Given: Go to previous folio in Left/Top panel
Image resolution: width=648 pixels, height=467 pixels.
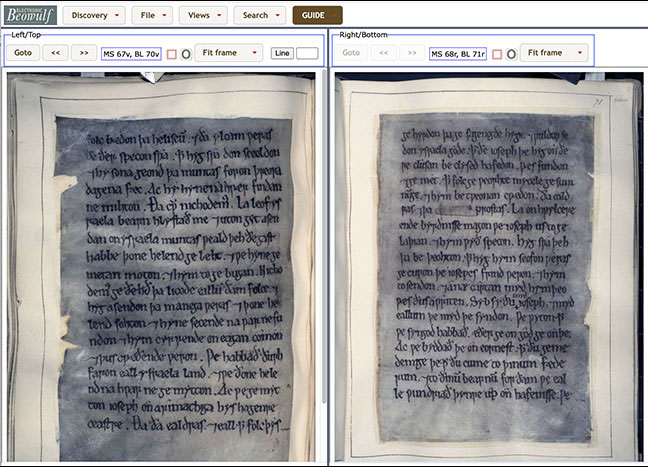Looking at the screenshot, I should click(55, 53).
